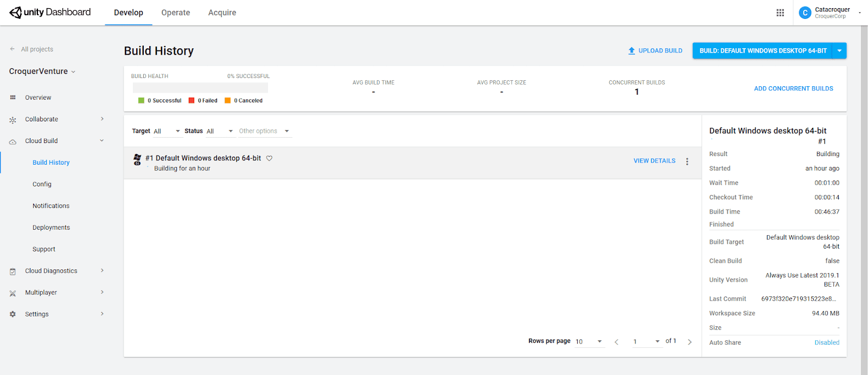Click the Multiplayer crossed-swords icon

coord(12,293)
